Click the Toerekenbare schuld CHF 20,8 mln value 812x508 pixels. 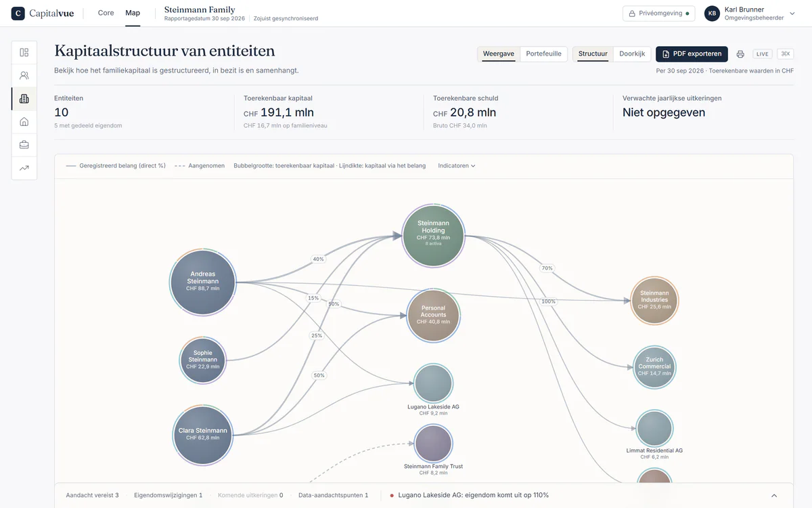465,112
